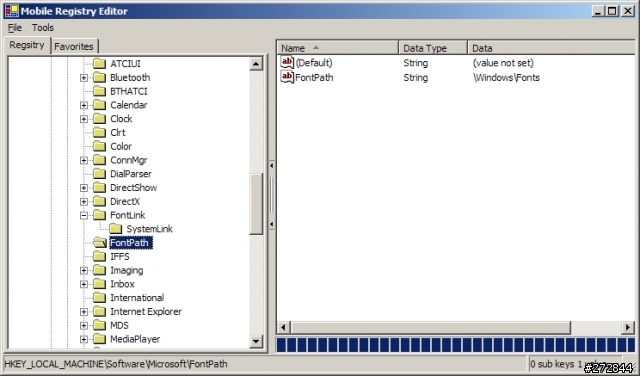Screen dimensions: 640x376
Task: Click the value list right scroll arrow
Action: pos(628,327)
